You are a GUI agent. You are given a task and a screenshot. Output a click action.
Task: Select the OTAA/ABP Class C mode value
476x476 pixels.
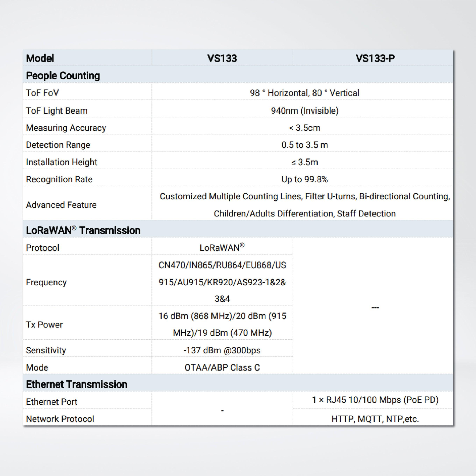[x=222, y=367]
